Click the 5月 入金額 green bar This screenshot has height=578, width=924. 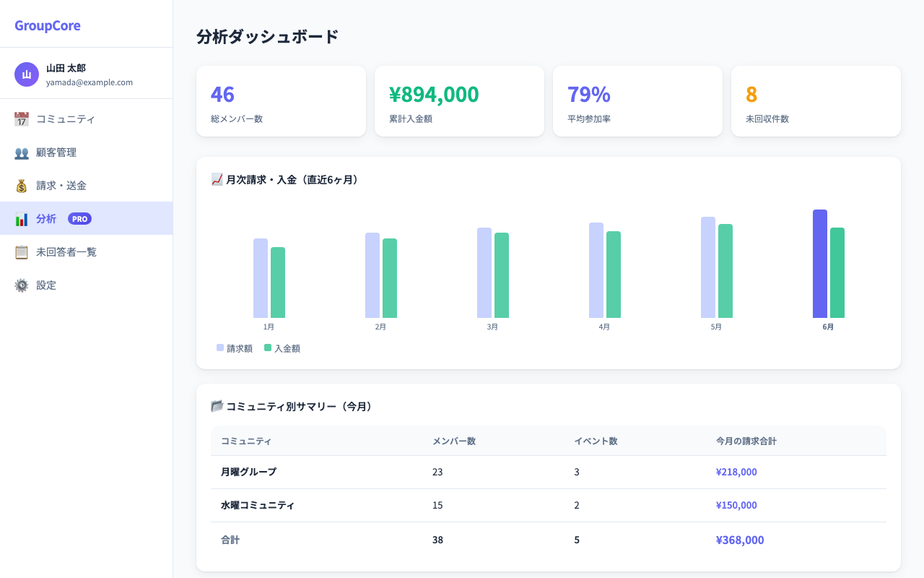tap(725, 271)
